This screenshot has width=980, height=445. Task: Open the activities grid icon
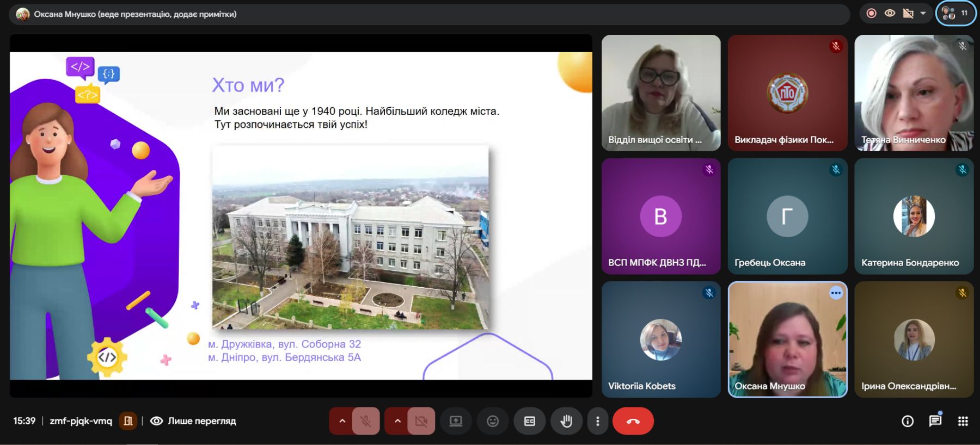coord(963,421)
